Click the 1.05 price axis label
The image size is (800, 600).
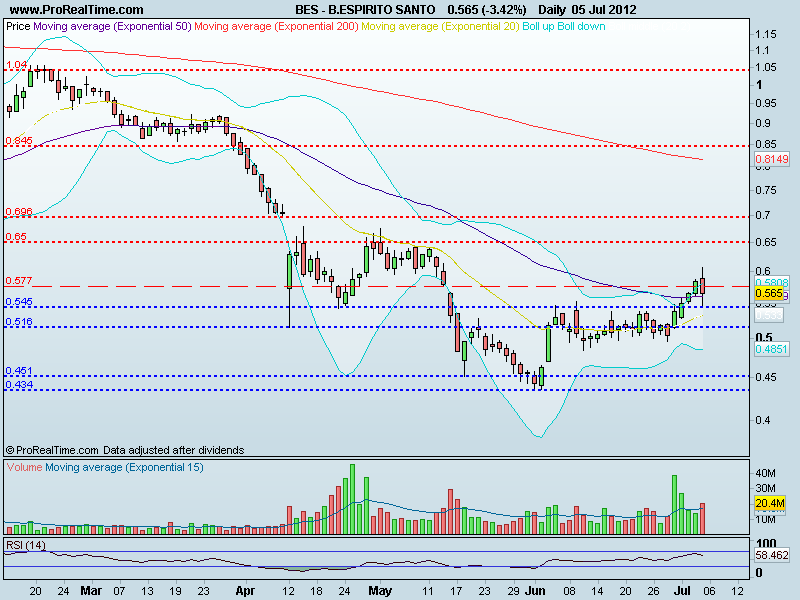pyautogui.click(x=766, y=68)
